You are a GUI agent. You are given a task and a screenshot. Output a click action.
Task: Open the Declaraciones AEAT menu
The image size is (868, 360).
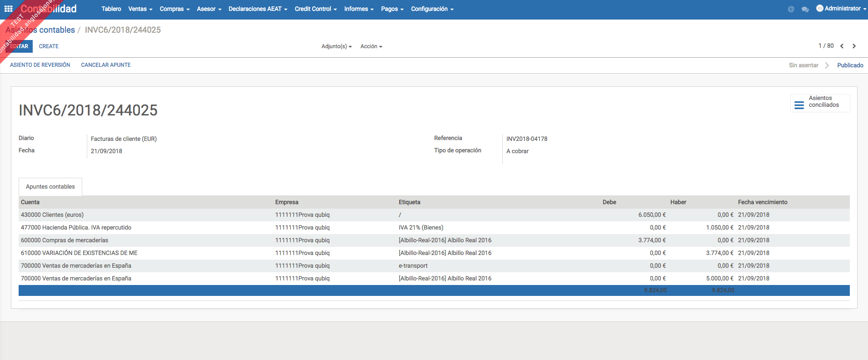[x=258, y=9]
